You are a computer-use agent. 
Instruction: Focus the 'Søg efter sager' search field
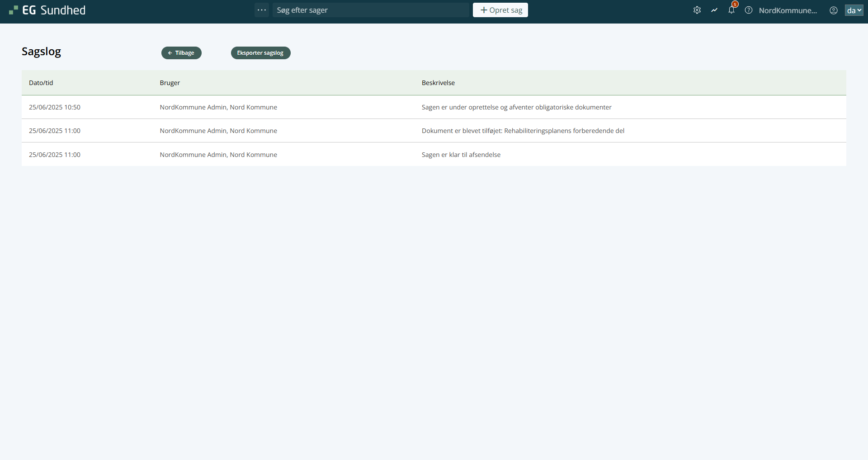click(x=371, y=10)
